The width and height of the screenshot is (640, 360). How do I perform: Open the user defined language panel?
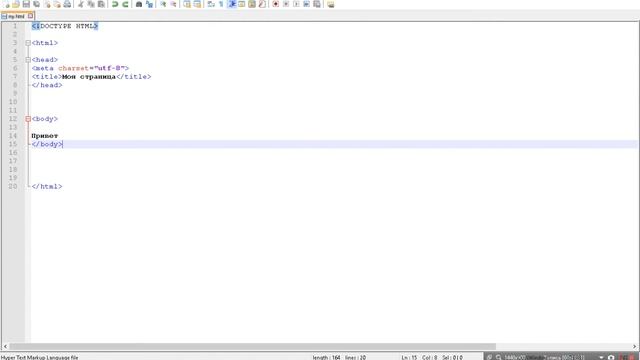[x=242, y=4]
